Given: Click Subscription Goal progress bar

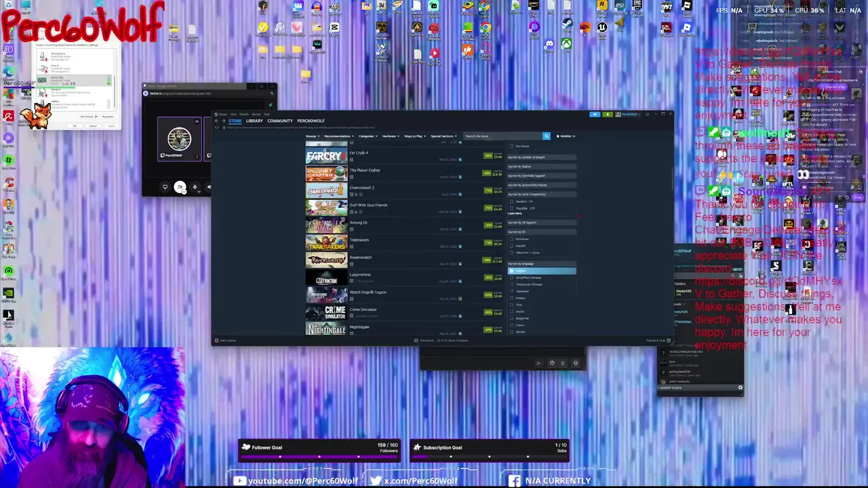Looking at the screenshot, I should pyautogui.click(x=489, y=456).
